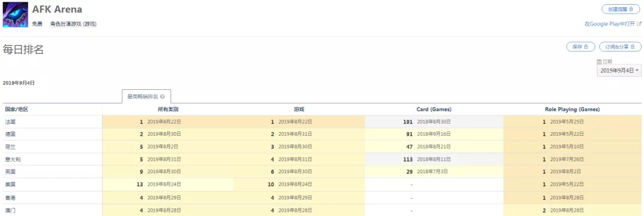
Task: Click the 所有类别 column header
Action: (x=168, y=109)
